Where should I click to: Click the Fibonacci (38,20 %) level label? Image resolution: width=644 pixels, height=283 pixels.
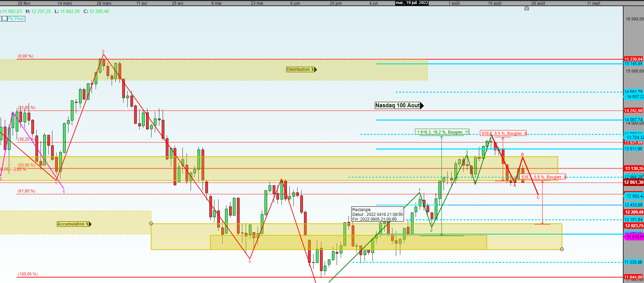27,139
